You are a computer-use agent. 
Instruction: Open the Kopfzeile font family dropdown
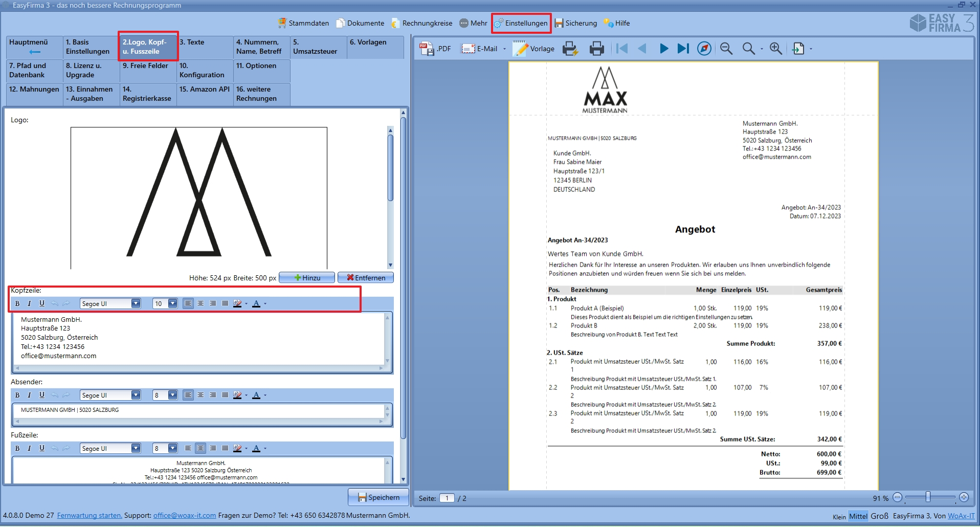136,303
